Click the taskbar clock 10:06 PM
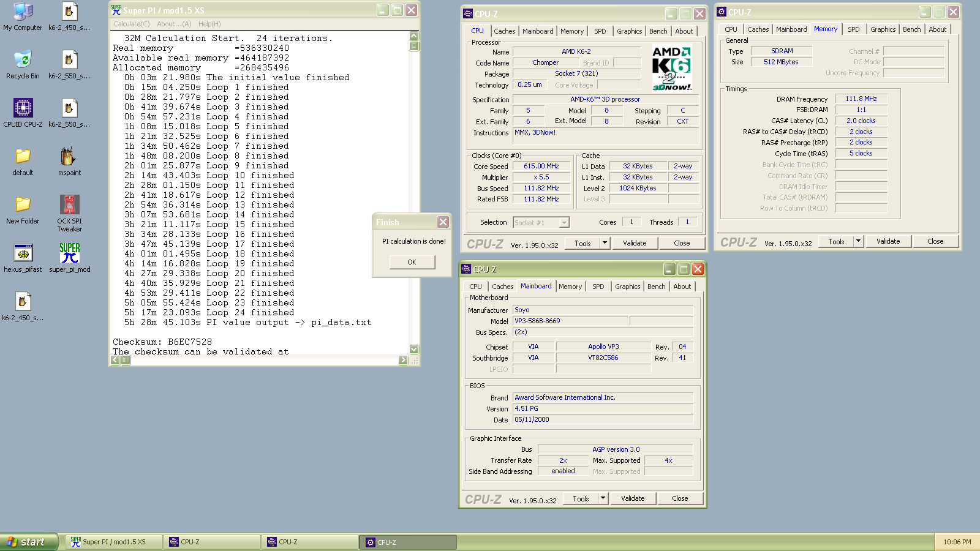Viewport: 980px width, 551px height. pyautogui.click(x=957, y=542)
